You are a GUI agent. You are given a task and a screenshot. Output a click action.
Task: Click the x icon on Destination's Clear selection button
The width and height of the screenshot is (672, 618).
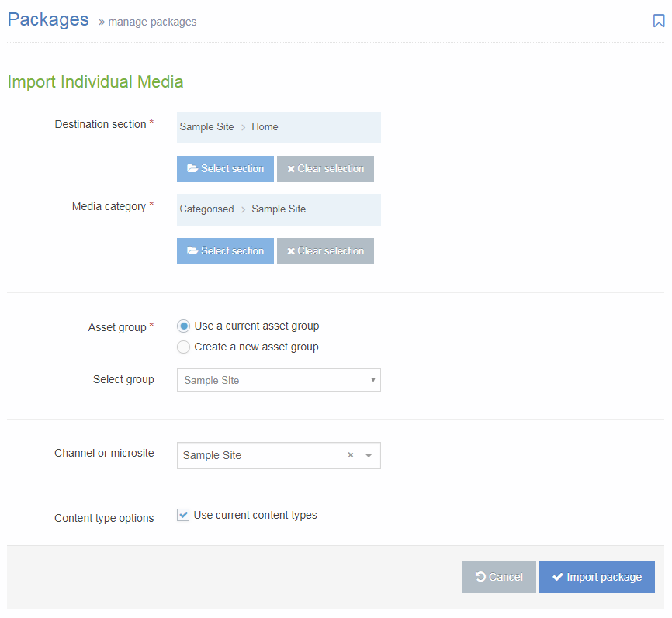(292, 168)
